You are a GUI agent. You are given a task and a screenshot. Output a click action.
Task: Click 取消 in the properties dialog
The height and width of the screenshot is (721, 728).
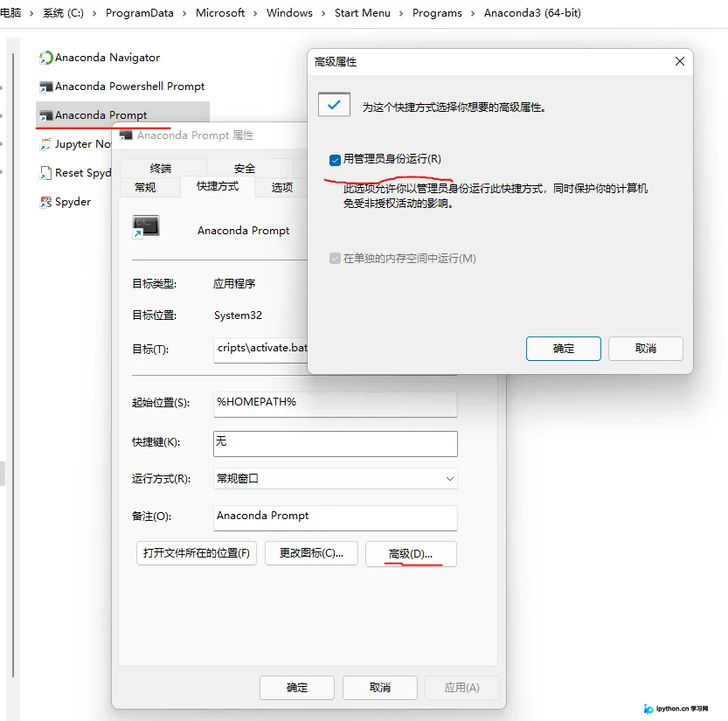click(380, 688)
